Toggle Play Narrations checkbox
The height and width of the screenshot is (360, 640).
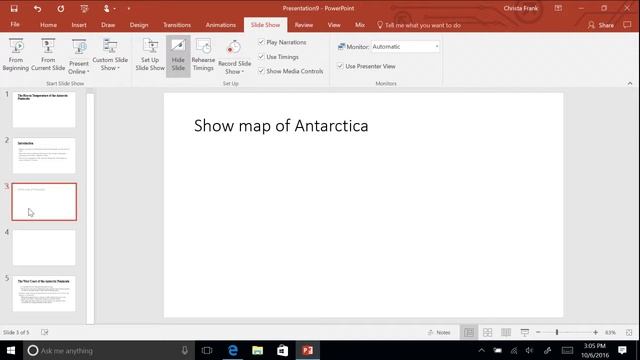click(261, 42)
